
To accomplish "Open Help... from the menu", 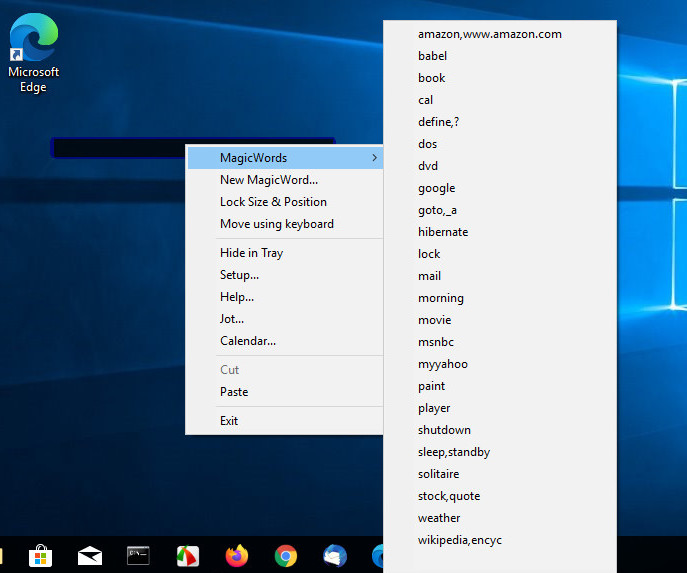I will click(x=285, y=297).
